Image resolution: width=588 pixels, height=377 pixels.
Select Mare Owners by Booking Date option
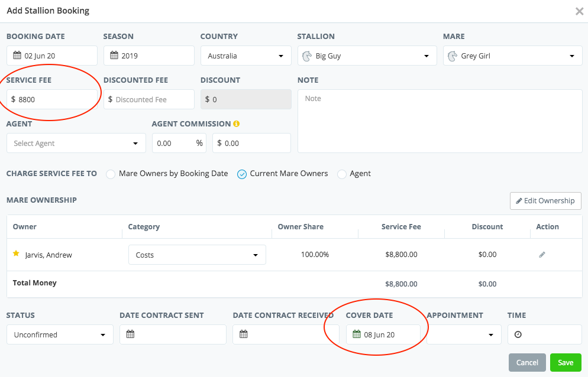(111, 174)
